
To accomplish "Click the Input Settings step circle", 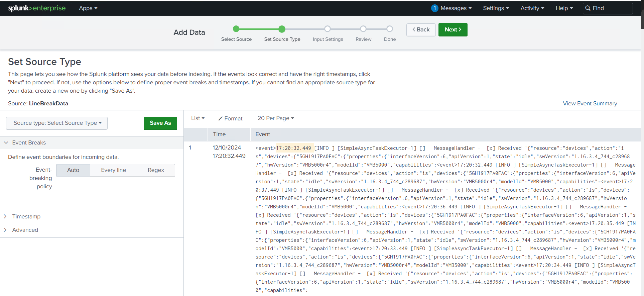I will (328, 29).
